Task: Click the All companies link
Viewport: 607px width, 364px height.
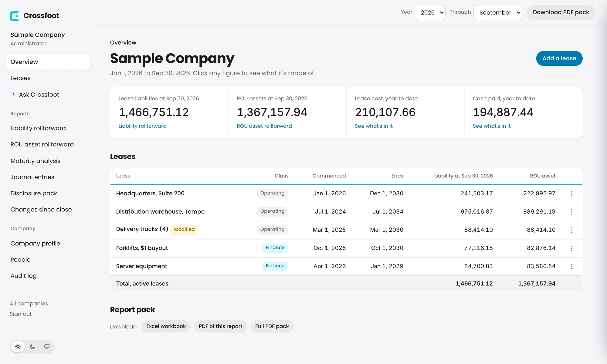Action: (29, 303)
